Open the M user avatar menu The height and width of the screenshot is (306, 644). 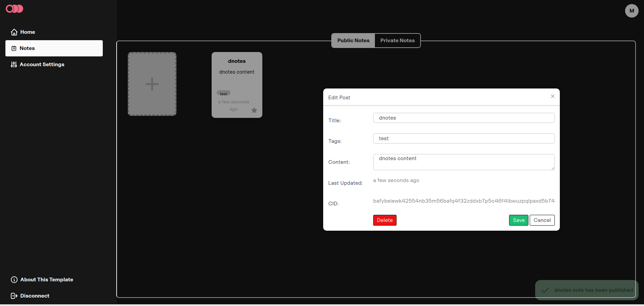coord(631,11)
